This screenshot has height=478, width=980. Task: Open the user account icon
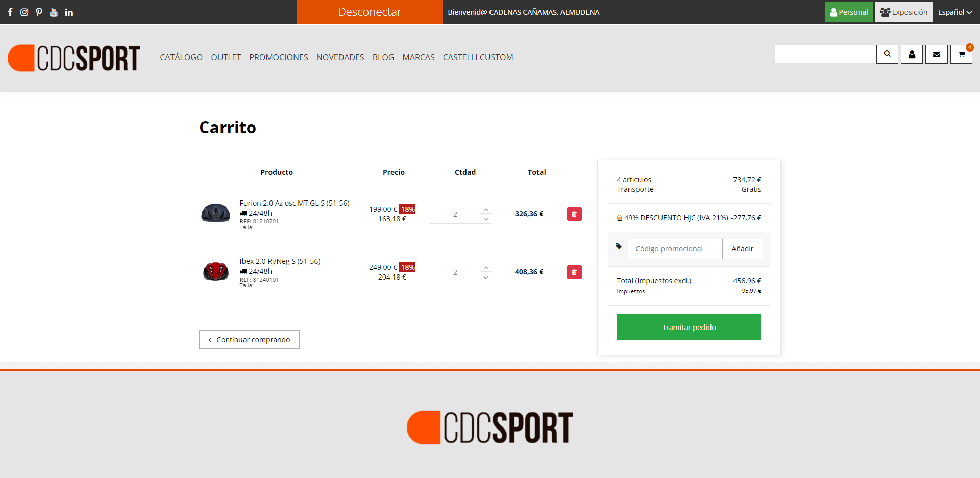coord(912,54)
